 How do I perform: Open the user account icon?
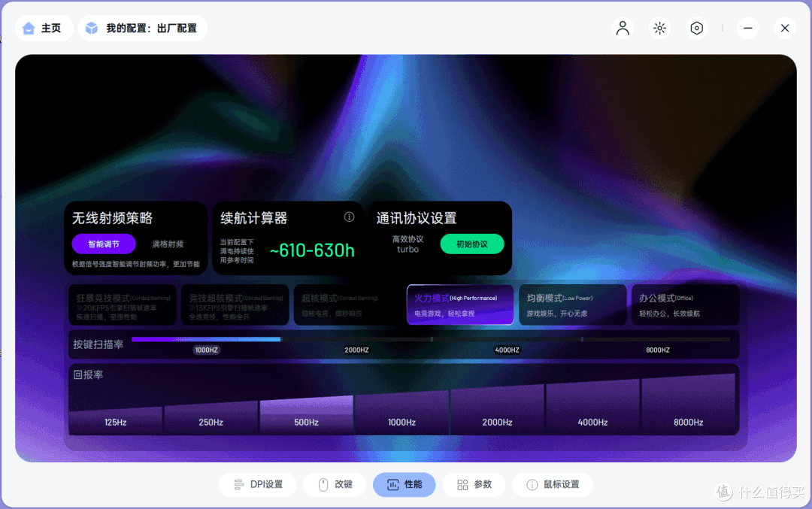[623, 28]
